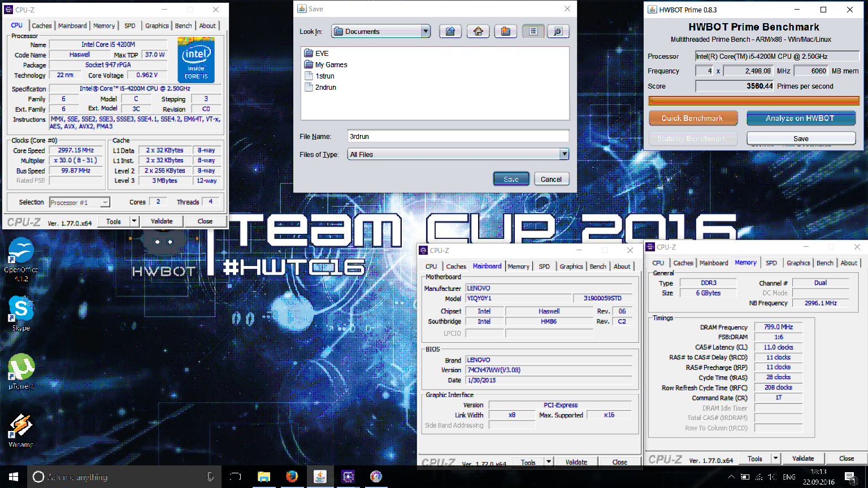Click the ENG language indicator

(x=789, y=477)
